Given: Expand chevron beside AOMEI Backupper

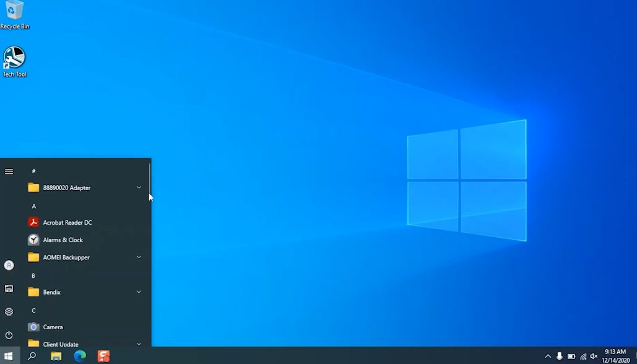Looking at the screenshot, I should [x=139, y=257].
